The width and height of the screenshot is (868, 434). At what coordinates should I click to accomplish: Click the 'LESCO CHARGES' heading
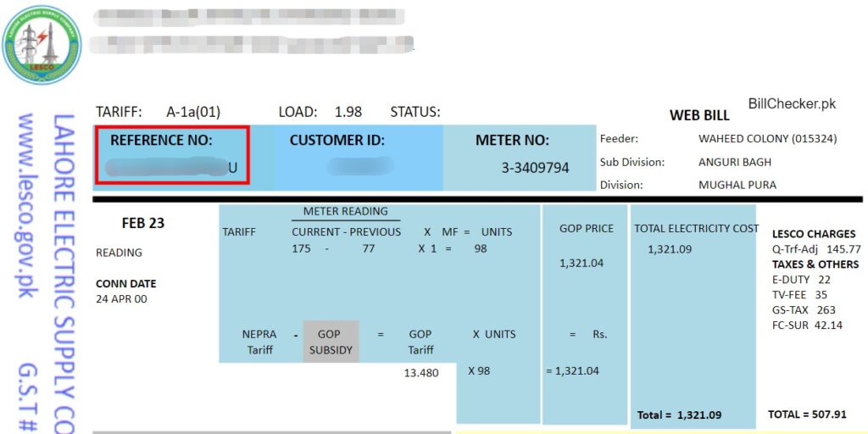click(x=814, y=234)
